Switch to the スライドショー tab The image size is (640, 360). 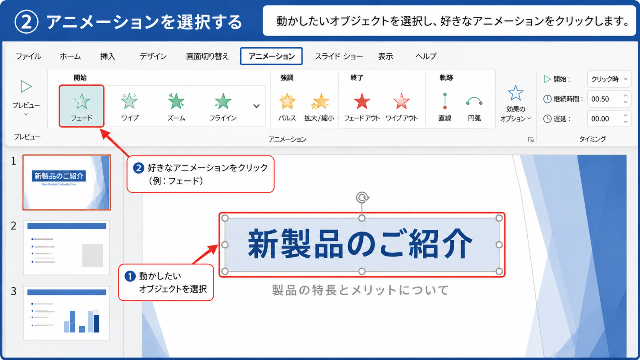[x=339, y=56]
